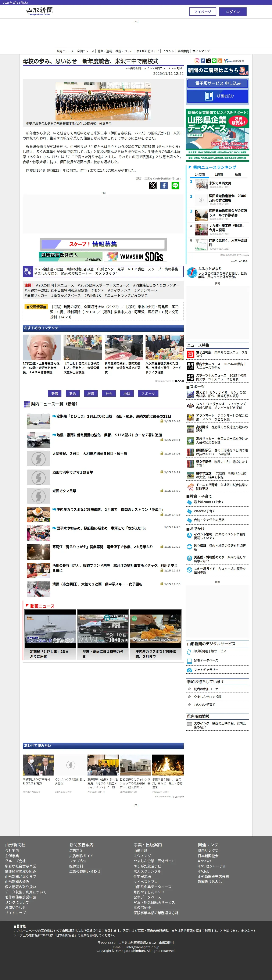Screen dimensions: 272x980
Task: Open the 山形放送 logo link
Action: coord(234,61)
